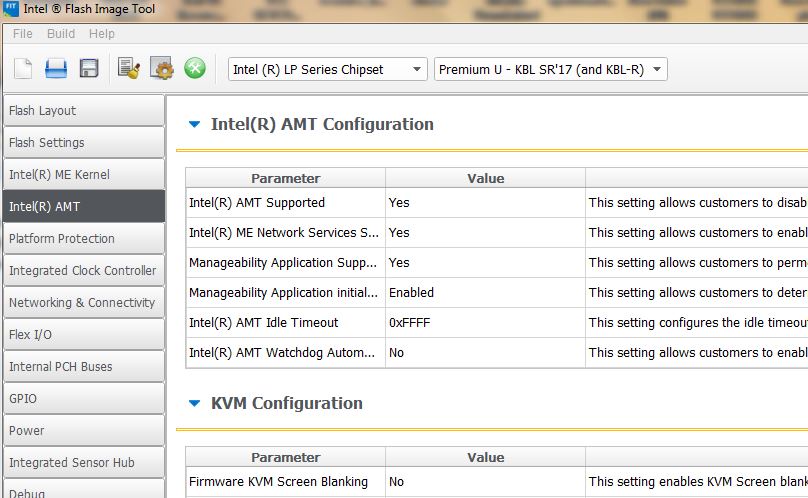The width and height of the screenshot is (808, 498).
Task: Click the green build image icon
Action: [x=195, y=69]
